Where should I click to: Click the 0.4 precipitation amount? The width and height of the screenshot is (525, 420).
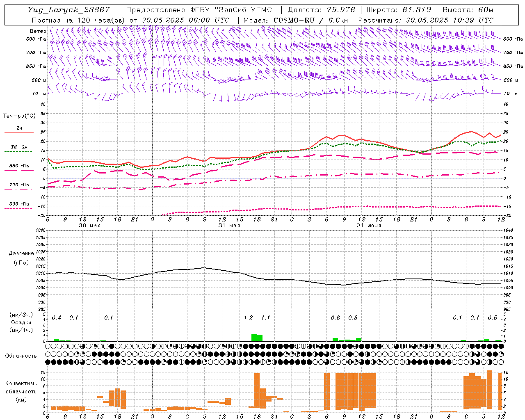(56, 318)
